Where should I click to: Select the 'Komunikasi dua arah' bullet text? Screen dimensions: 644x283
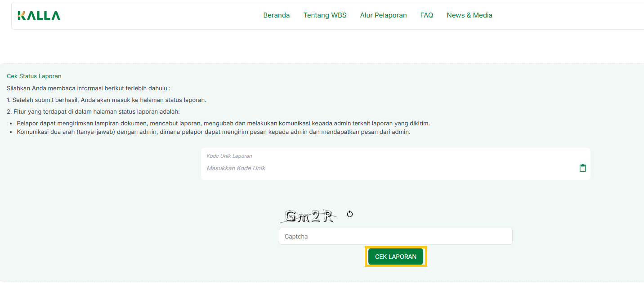pyautogui.click(x=213, y=132)
